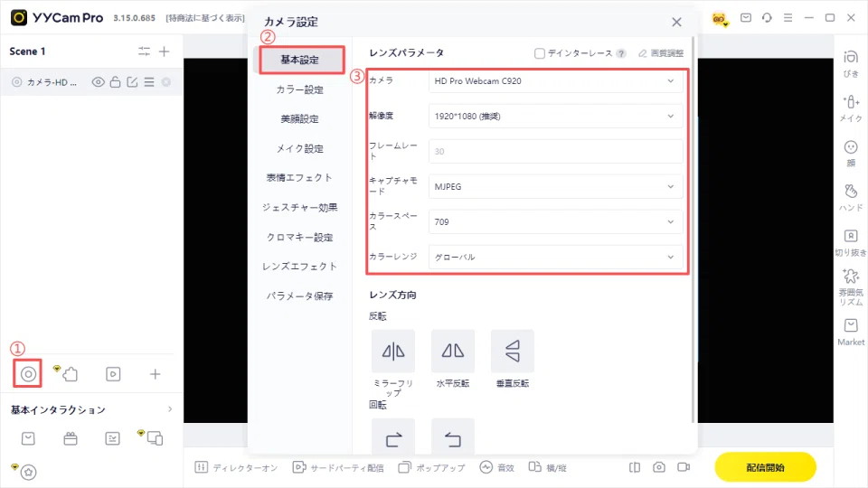868x488 pixels.
Task: Select the ジェスチャー効果 tab
Action: [299, 208]
